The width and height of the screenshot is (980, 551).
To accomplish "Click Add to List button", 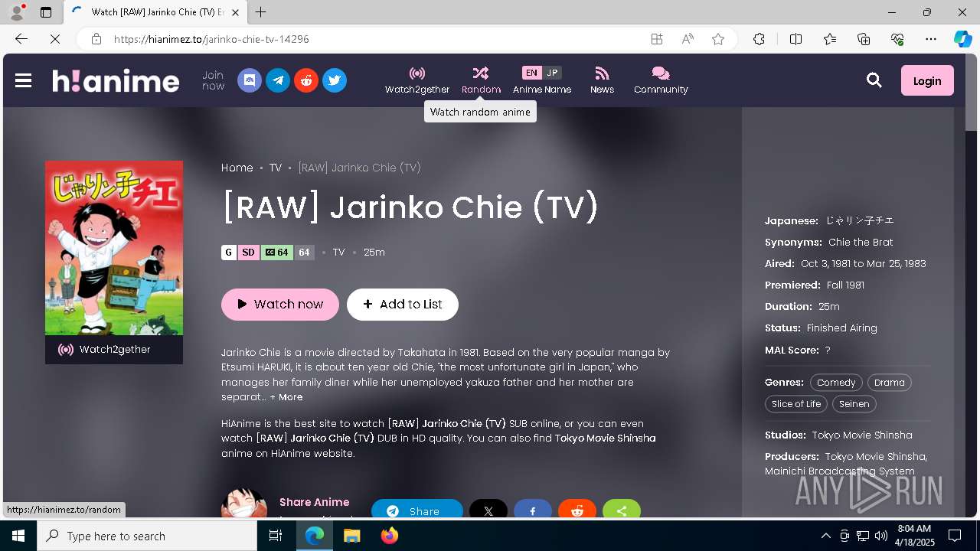I will 403,304.
